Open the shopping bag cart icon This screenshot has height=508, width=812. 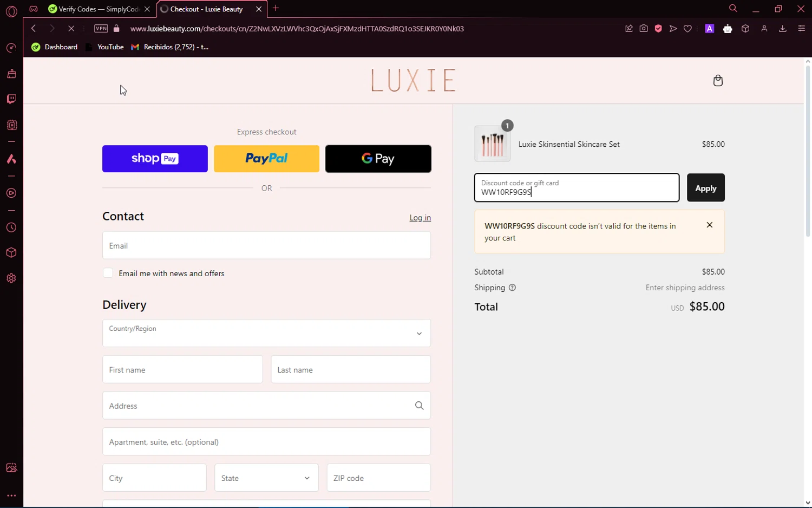718,81
